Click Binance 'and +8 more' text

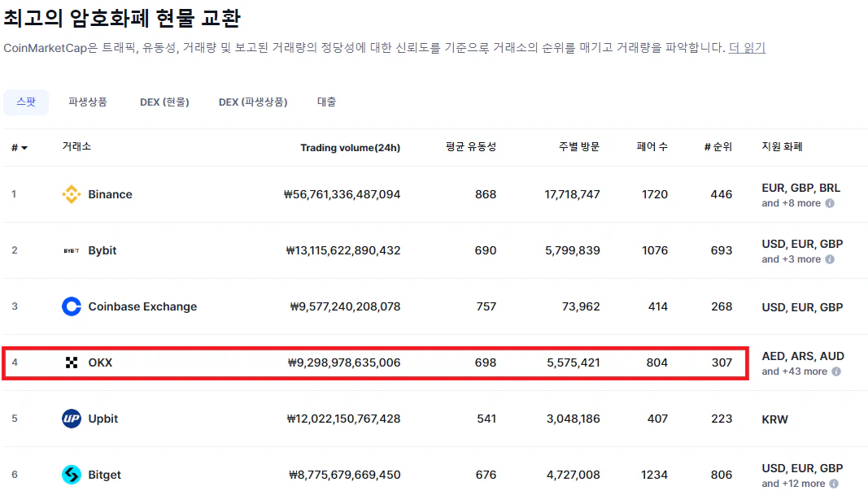coord(791,203)
